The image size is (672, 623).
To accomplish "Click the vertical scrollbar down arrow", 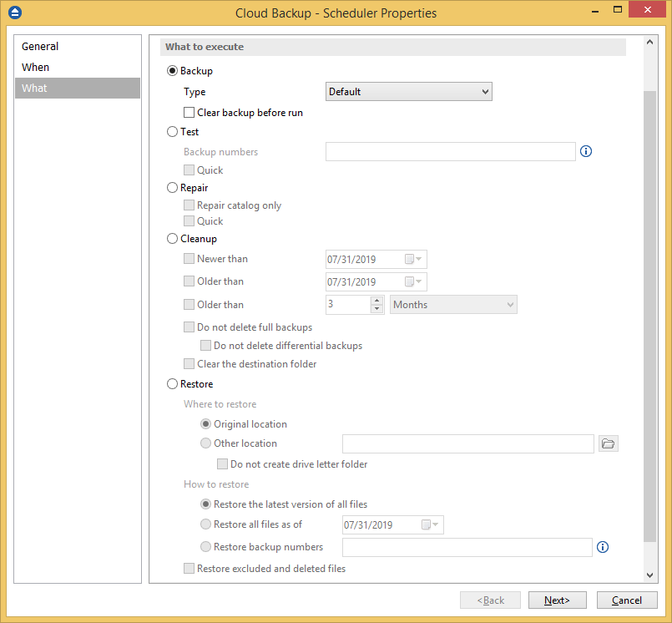I will [650, 575].
